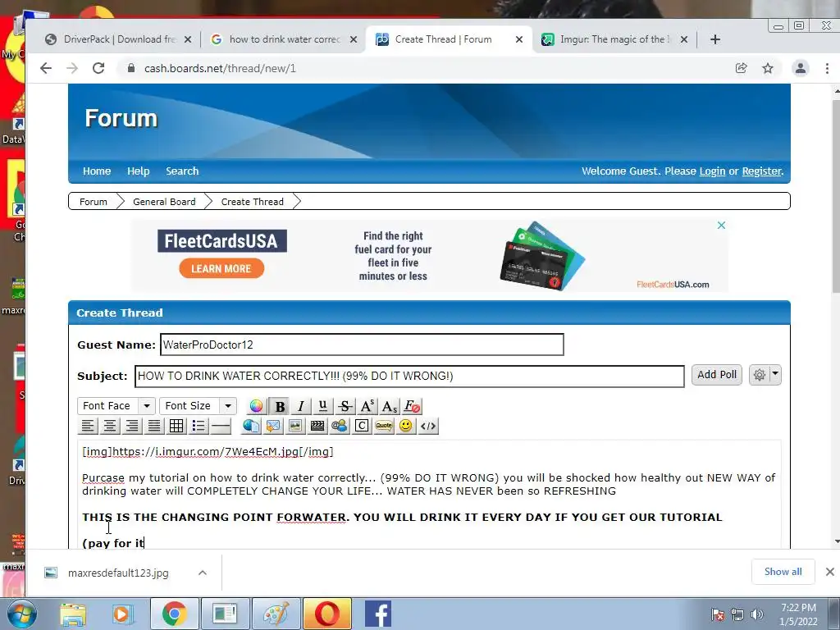
Task: Open a new browser tab
Action: point(714,39)
